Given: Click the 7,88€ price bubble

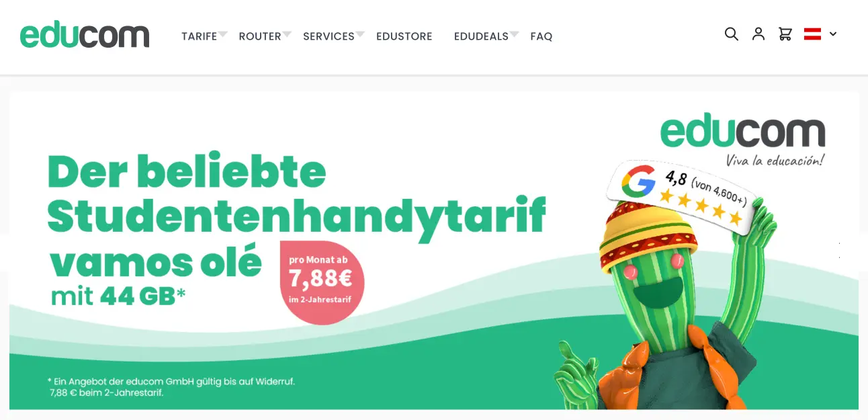Looking at the screenshot, I should tap(322, 283).
